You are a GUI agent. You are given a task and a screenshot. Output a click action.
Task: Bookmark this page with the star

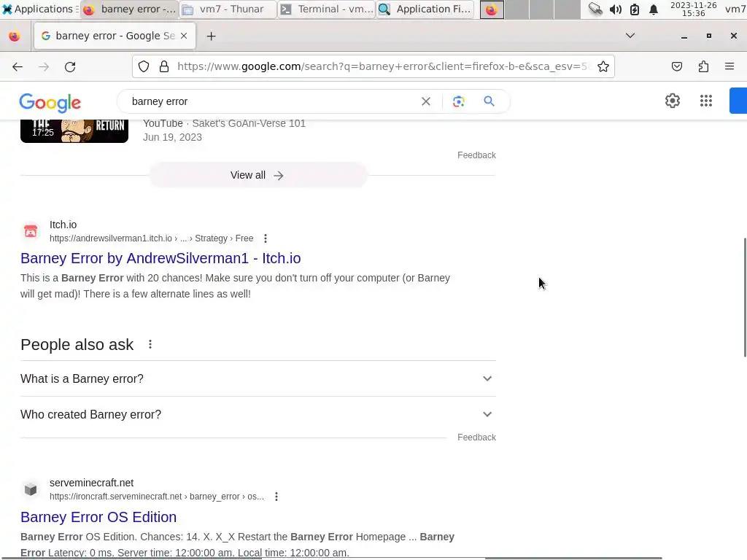click(x=603, y=66)
